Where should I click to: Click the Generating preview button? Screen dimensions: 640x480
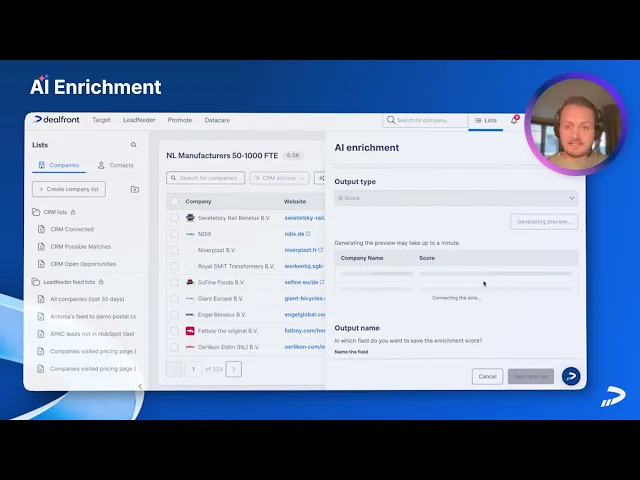coord(544,222)
